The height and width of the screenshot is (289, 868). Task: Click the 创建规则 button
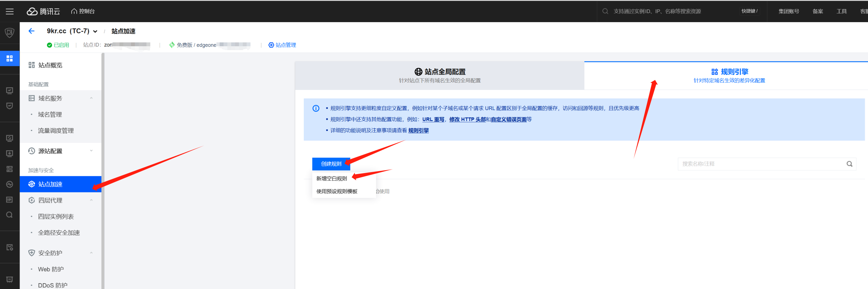click(x=331, y=164)
